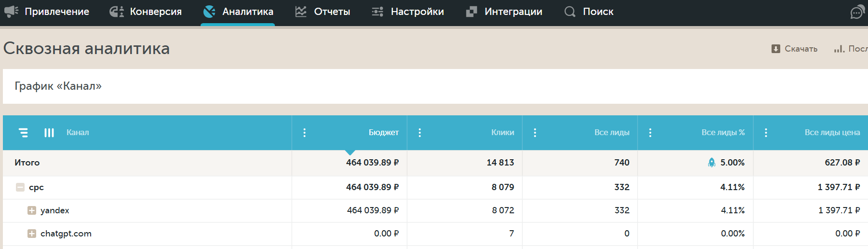
Task: Open the Конверсия menu
Action: [146, 12]
